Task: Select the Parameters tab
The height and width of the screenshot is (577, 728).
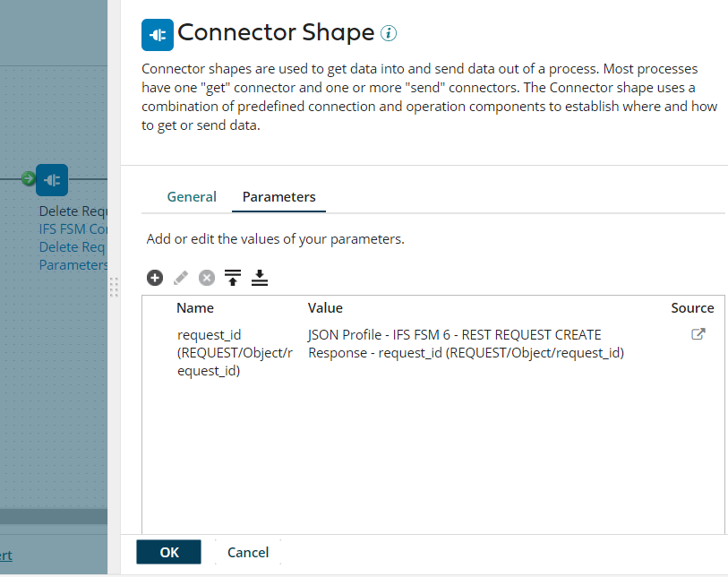Action: [x=279, y=197]
